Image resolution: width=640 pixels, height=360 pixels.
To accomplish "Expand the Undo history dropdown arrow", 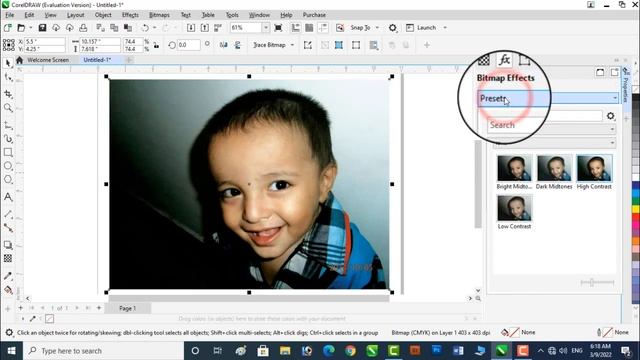I will pos(154,28).
